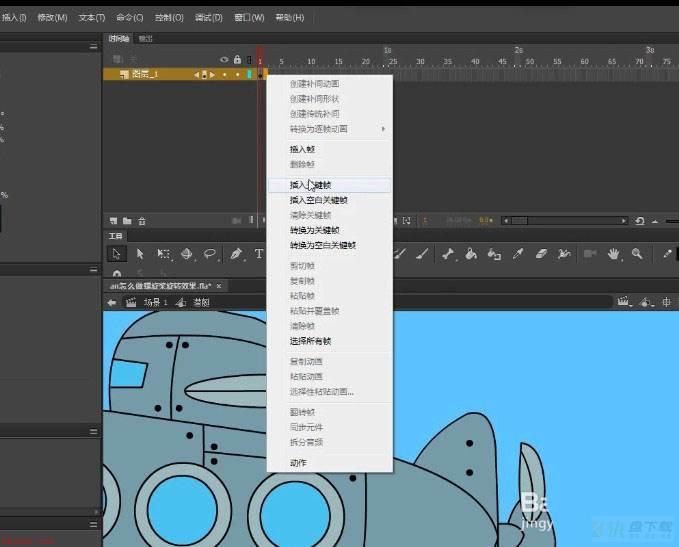The height and width of the screenshot is (547, 679).
Task: Go to previous keyframe arrow on 图层_1
Action: [x=196, y=74]
